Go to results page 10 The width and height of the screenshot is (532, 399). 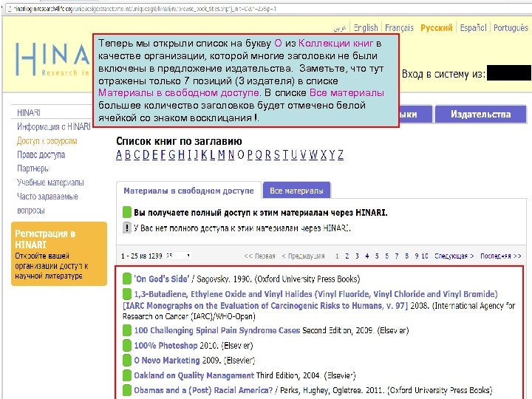[425, 256]
